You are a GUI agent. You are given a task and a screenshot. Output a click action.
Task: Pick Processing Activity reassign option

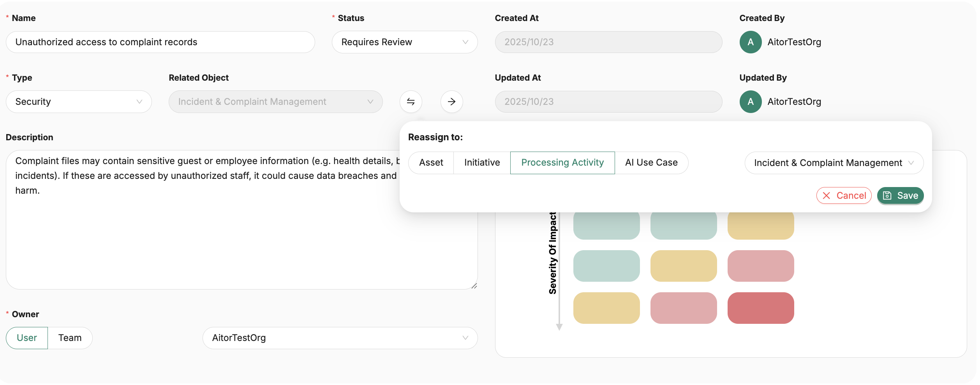562,163
